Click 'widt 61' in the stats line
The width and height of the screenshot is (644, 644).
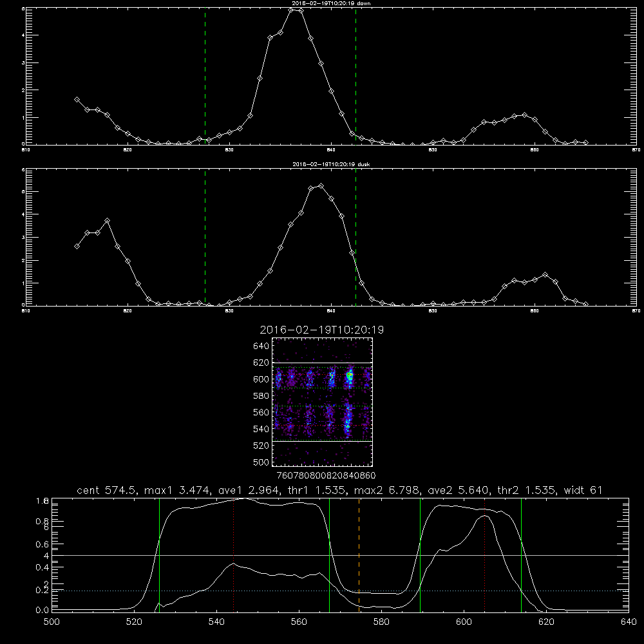click(583, 490)
